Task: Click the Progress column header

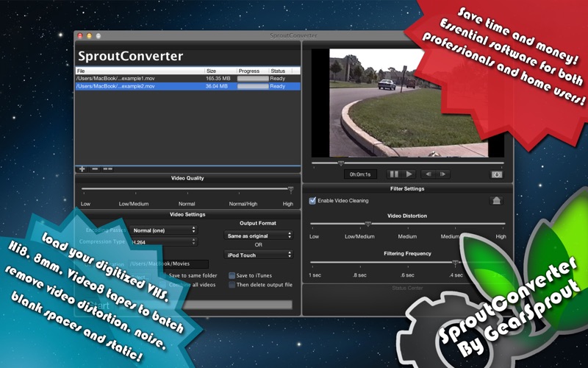Action: 253,71
